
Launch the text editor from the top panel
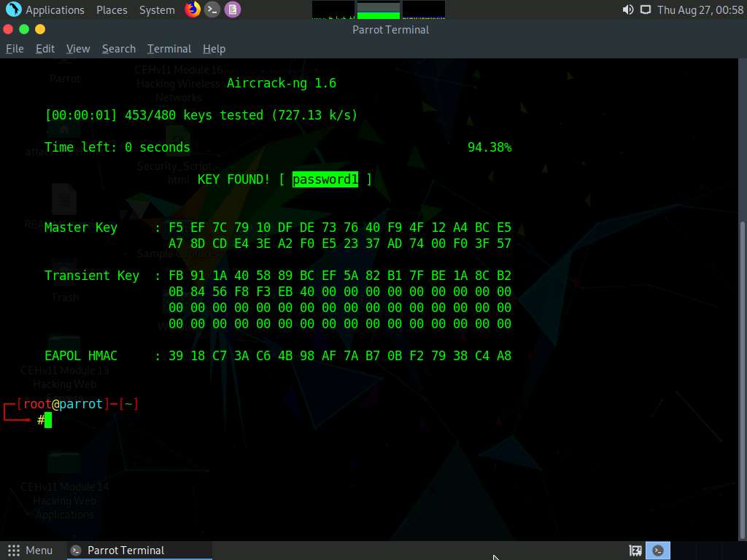pos(233,9)
